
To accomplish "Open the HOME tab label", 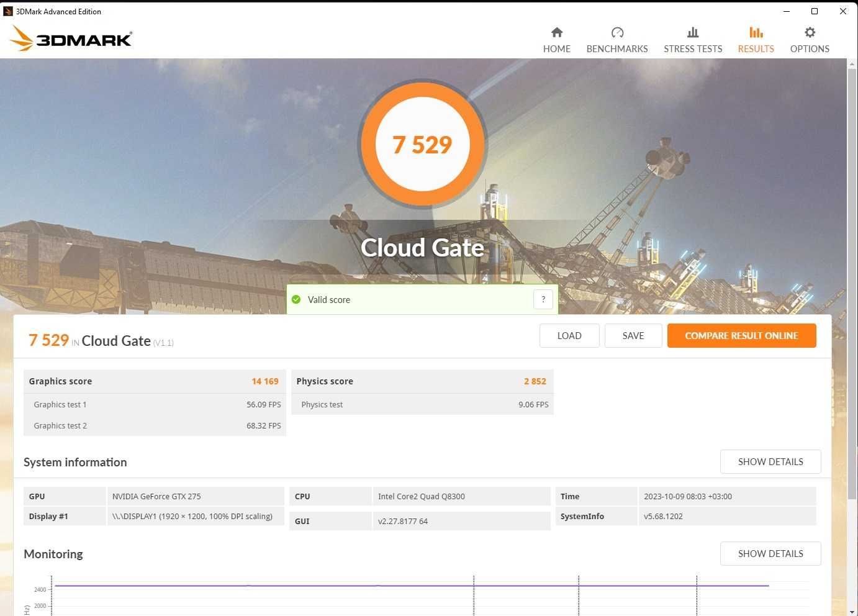I will point(557,49).
